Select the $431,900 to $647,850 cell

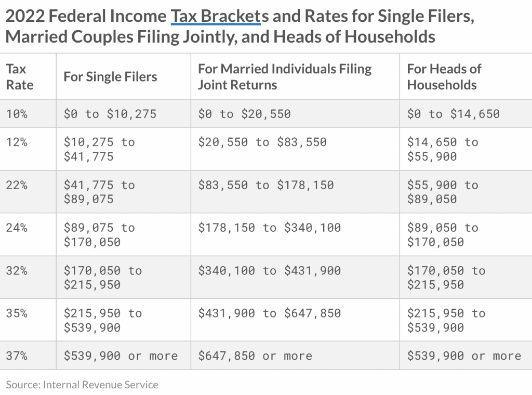(x=270, y=313)
